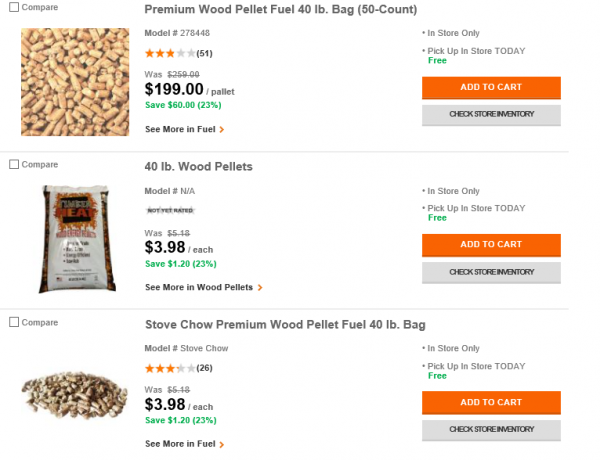Add 40 lb. Wood Pellets to cart
Image resolution: width=600 pixels, height=460 pixels.
click(x=491, y=244)
